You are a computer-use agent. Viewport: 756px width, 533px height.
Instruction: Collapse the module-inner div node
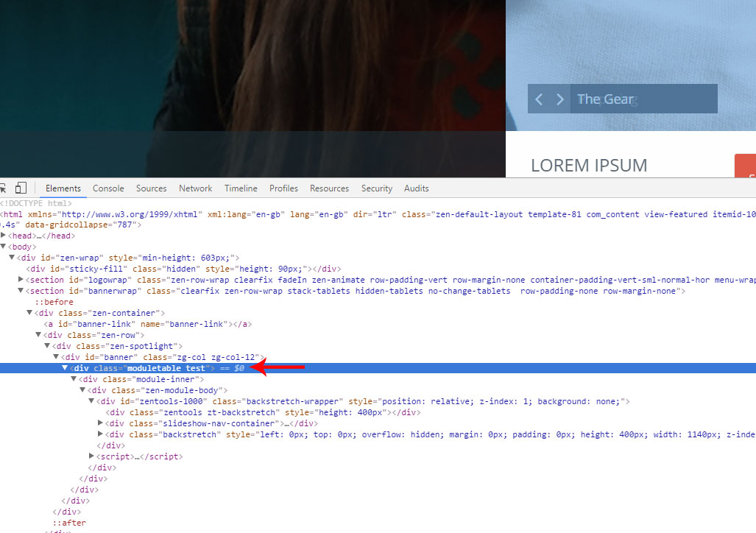pos(74,378)
